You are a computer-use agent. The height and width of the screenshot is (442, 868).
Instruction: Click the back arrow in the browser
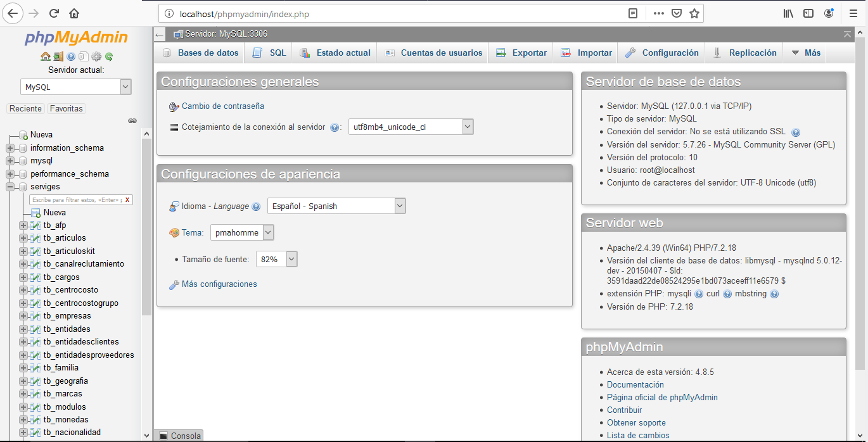click(x=13, y=13)
